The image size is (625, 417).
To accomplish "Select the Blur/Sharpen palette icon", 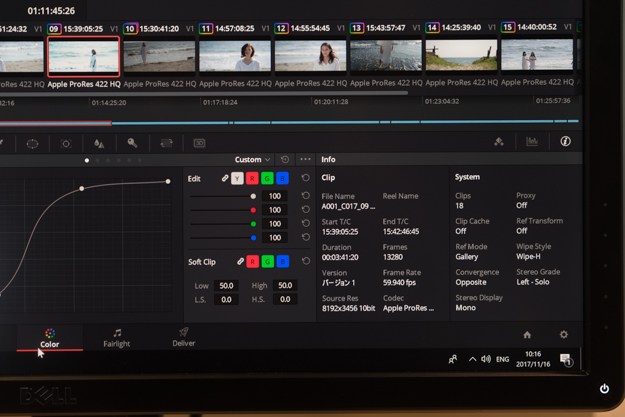I will point(99,143).
